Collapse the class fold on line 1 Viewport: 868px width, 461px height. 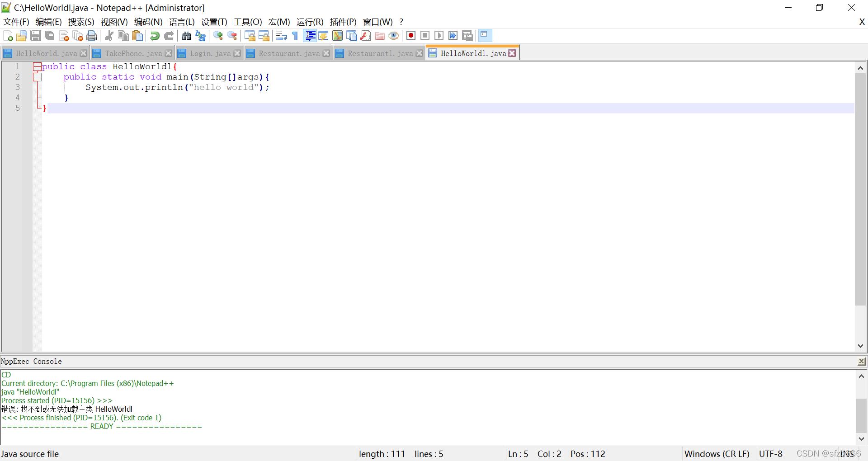38,66
